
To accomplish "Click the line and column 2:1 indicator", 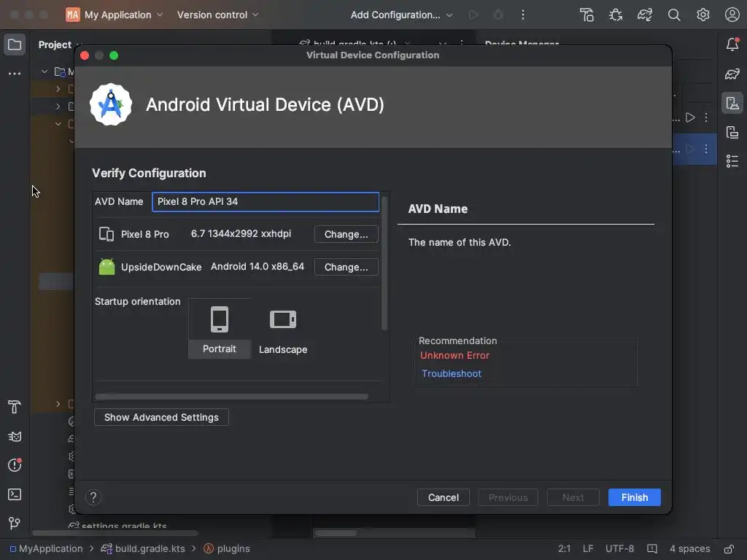I will tap(564, 549).
